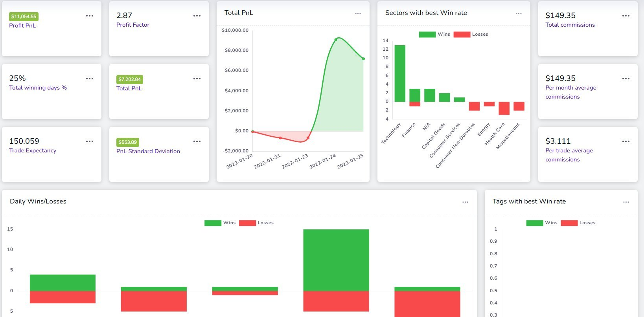Open the Trade Expectancy card options menu
The width and height of the screenshot is (644, 317).
[x=90, y=141]
